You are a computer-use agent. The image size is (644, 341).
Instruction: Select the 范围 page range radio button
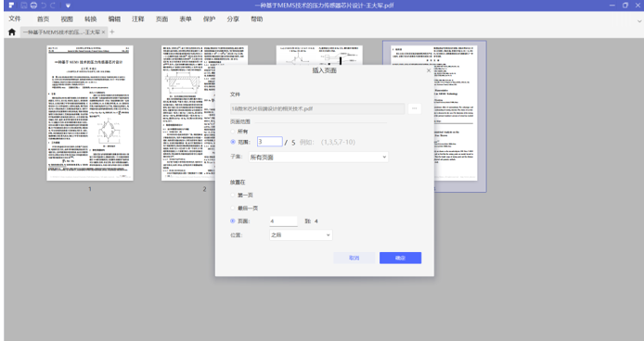233,142
